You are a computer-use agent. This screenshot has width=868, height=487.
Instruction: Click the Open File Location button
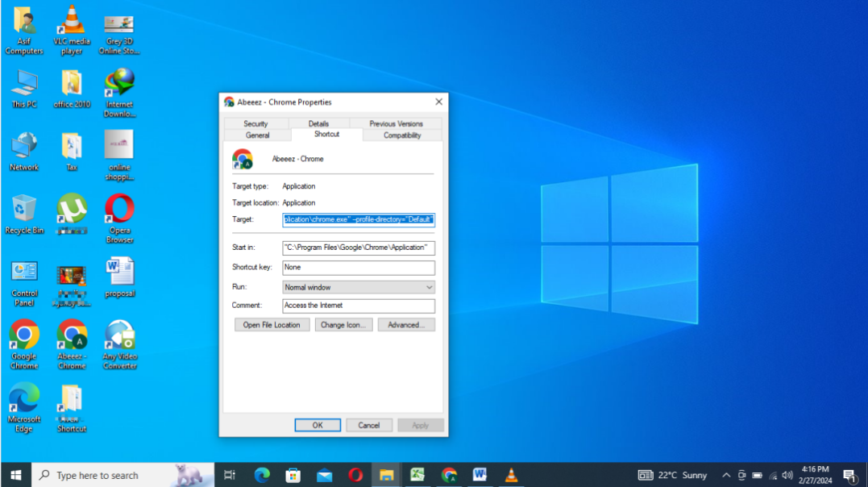272,324
